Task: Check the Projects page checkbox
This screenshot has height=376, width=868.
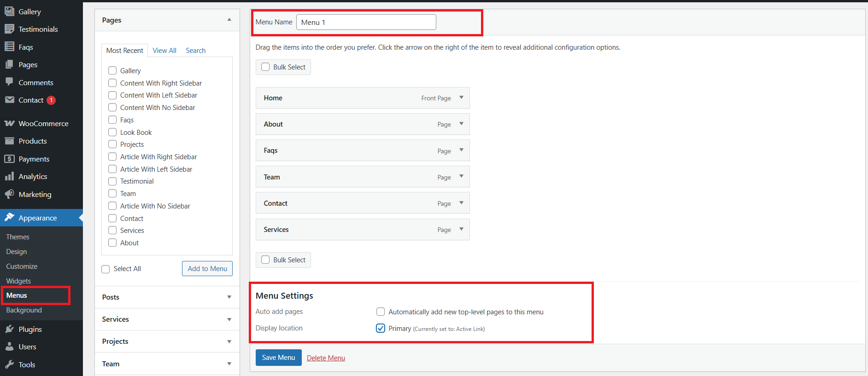Action: (112, 144)
